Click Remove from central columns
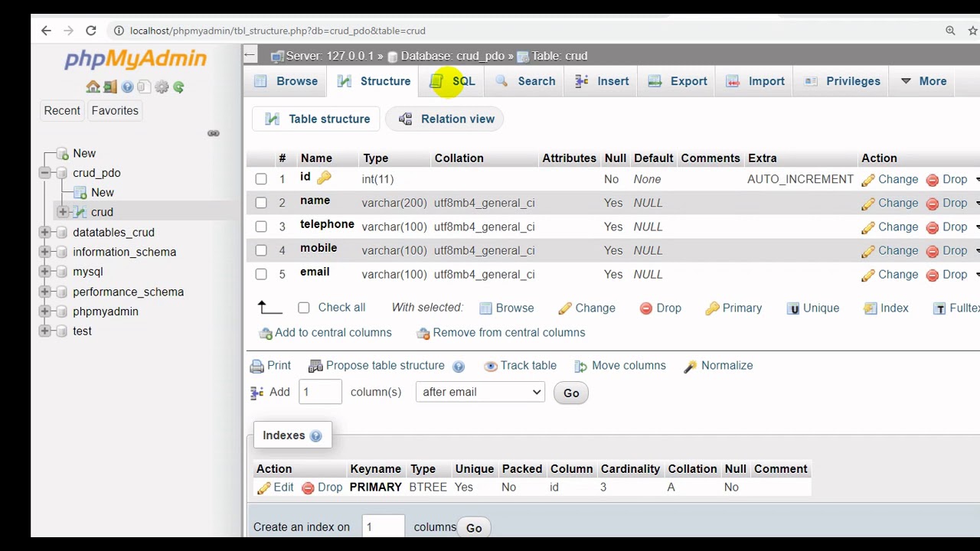 pyautogui.click(x=501, y=333)
